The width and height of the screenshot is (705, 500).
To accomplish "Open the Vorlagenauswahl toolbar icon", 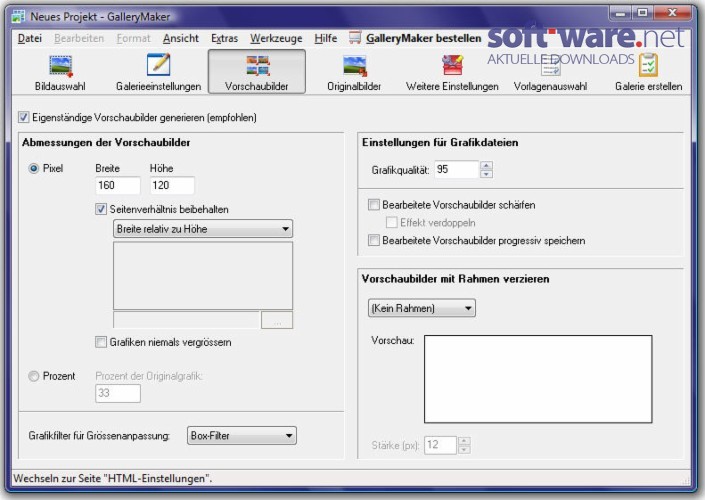I will pos(550,66).
